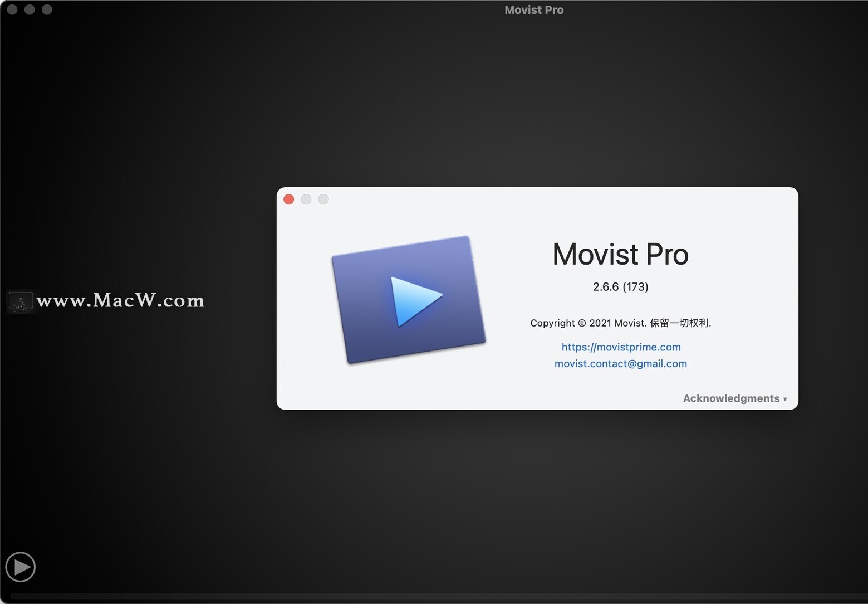The image size is (868, 604).
Task: Select the Movist Pro app icon image
Action: point(409,299)
